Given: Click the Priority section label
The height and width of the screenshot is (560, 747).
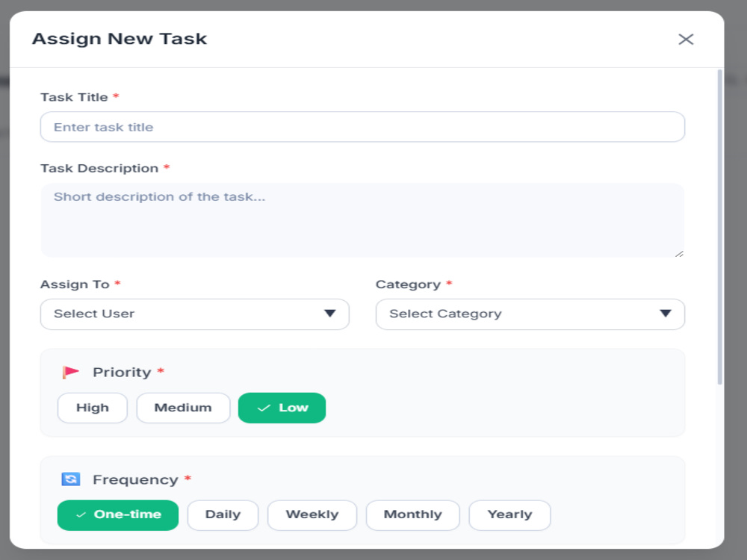Looking at the screenshot, I should pyautogui.click(x=122, y=372).
